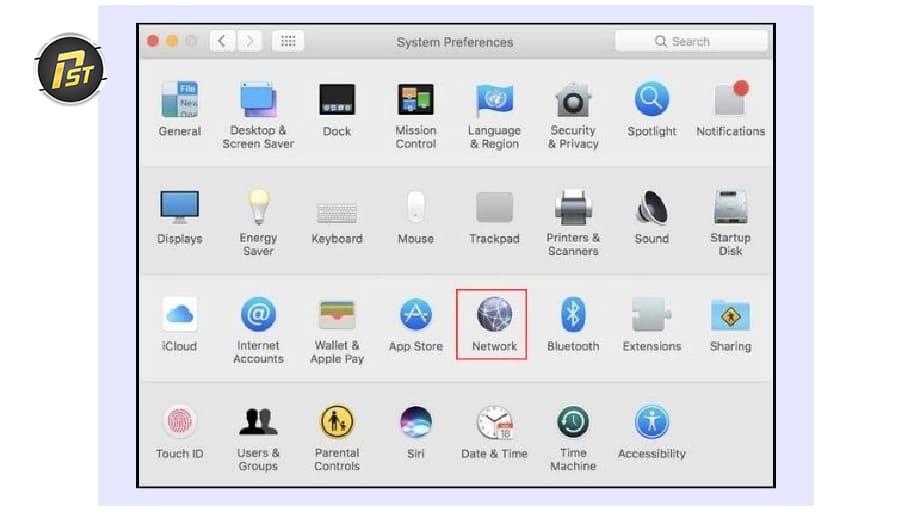
Task: Focus the Search field
Action: click(691, 41)
